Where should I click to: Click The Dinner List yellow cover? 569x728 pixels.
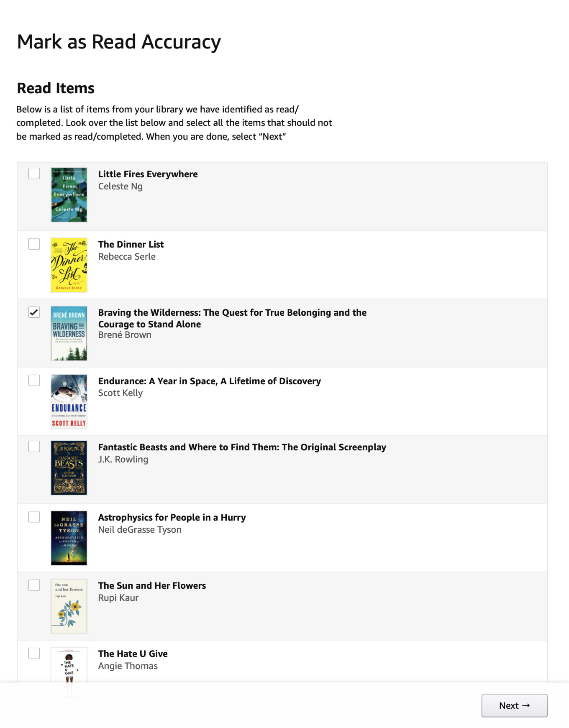point(69,265)
